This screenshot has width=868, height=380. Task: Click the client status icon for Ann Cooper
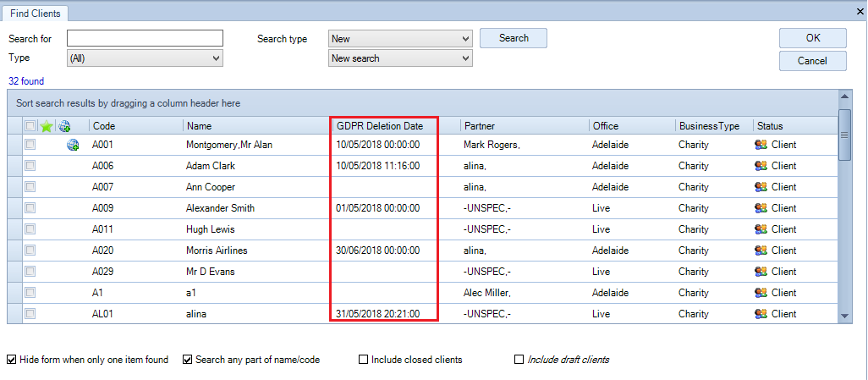tap(761, 187)
